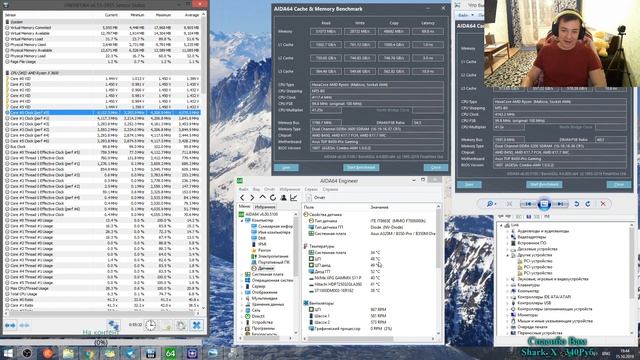Expand Контроллеры USB in Device Manager

click(508, 303)
